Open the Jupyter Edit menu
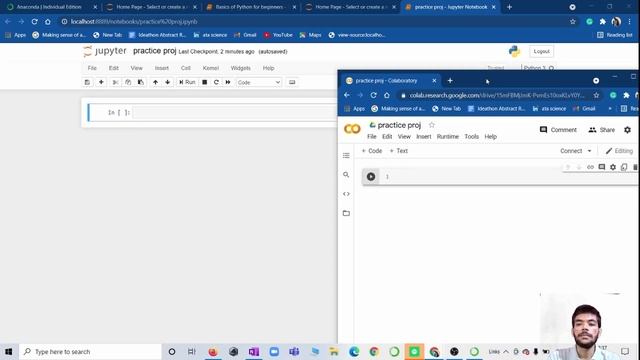This screenshot has width=640, height=360. (113, 68)
